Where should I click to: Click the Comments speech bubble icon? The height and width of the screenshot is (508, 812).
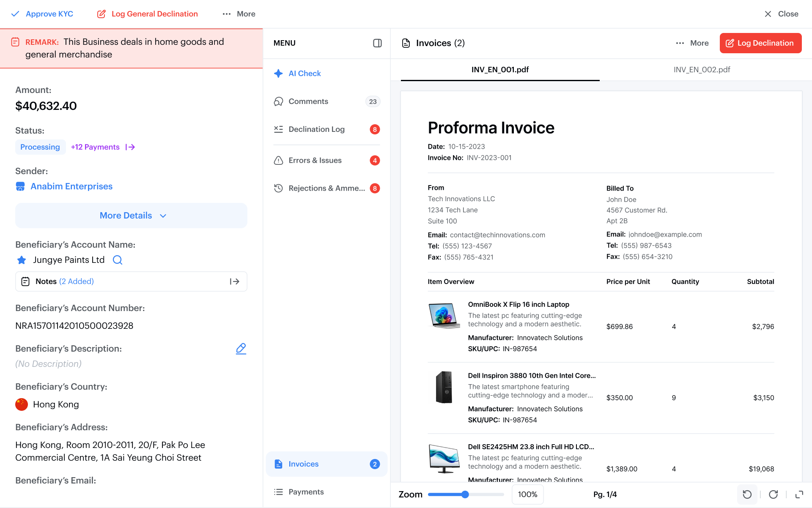[278, 101]
